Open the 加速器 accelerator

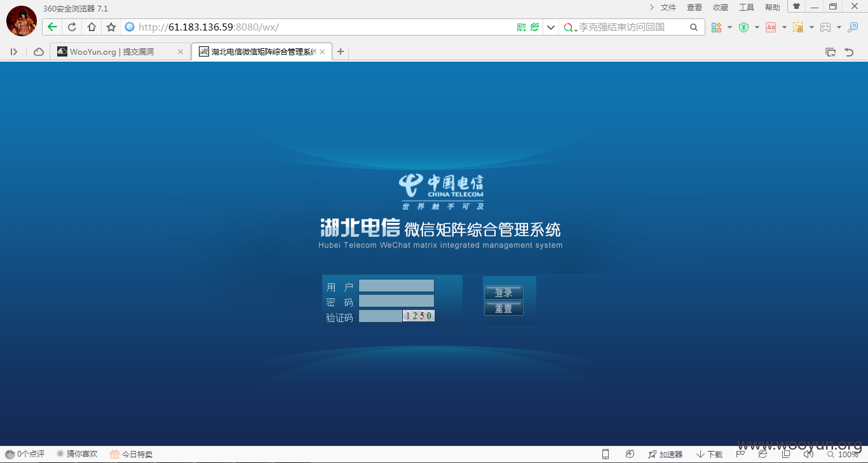665,454
